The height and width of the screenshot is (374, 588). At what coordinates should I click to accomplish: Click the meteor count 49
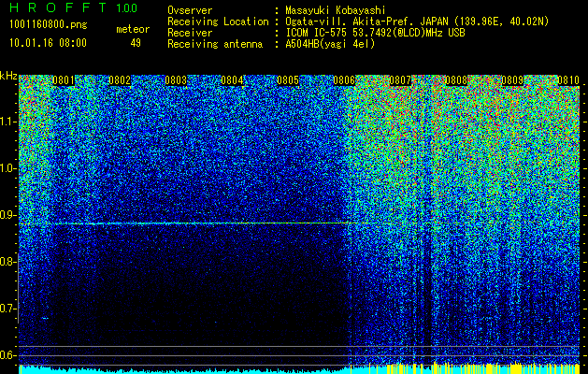coord(136,43)
